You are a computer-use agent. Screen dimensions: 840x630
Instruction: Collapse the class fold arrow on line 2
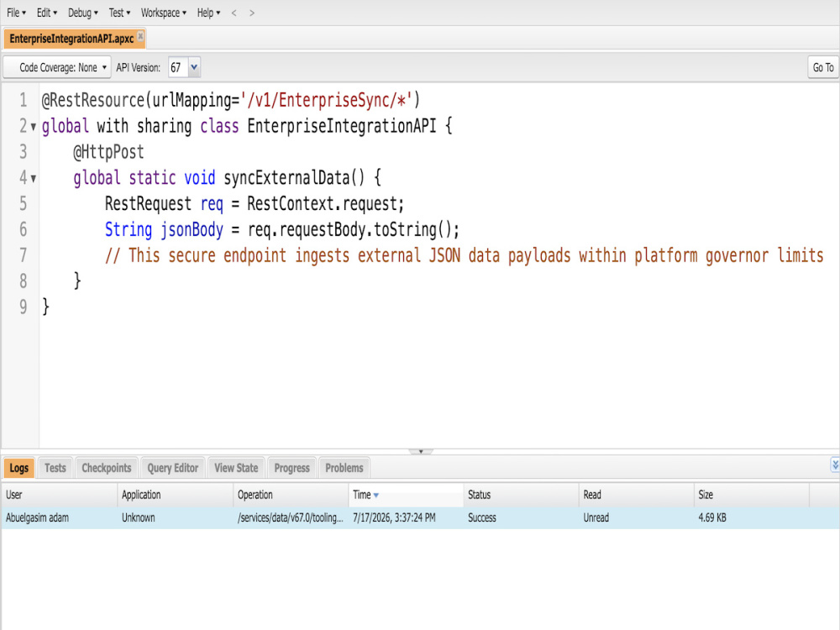pyautogui.click(x=34, y=127)
